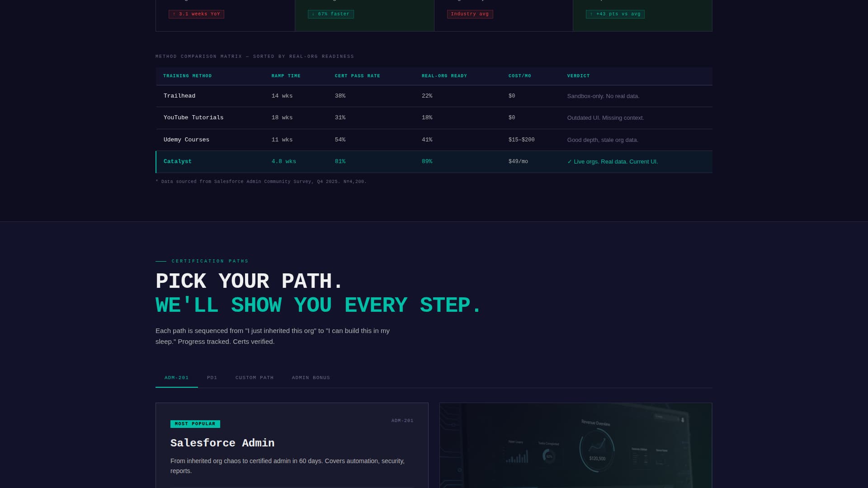Screen dimensions: 868x488
Task: Click the Certification Paths section label
Action: [210, 261]
